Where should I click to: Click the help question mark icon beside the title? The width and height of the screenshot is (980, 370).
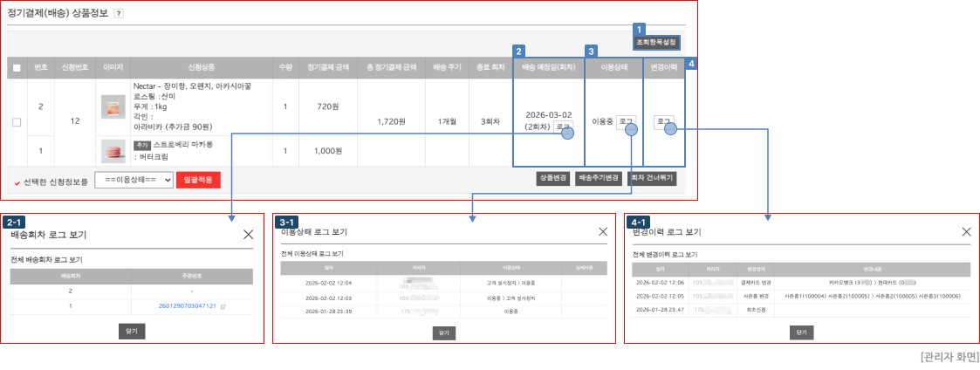pos(119,14)
